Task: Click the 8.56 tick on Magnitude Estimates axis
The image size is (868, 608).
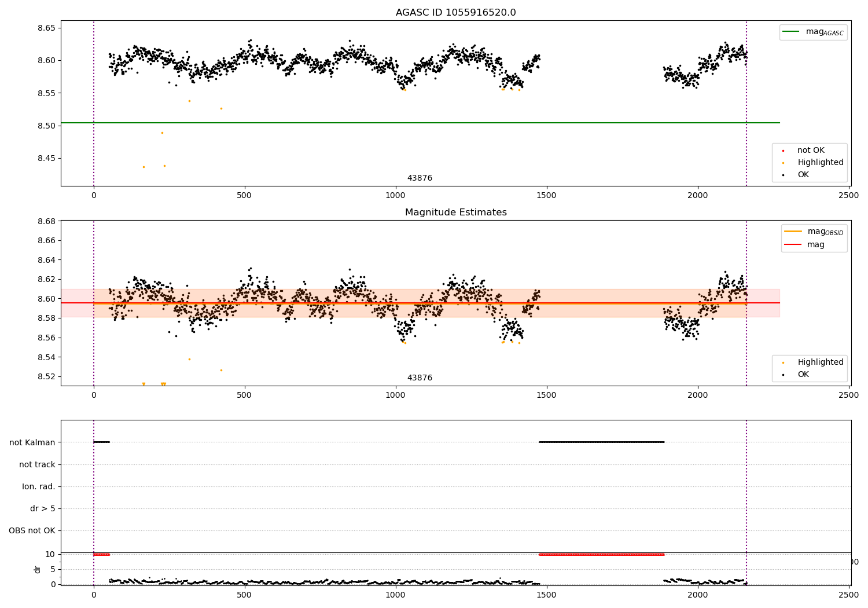Action: click(x=46, y=338)
